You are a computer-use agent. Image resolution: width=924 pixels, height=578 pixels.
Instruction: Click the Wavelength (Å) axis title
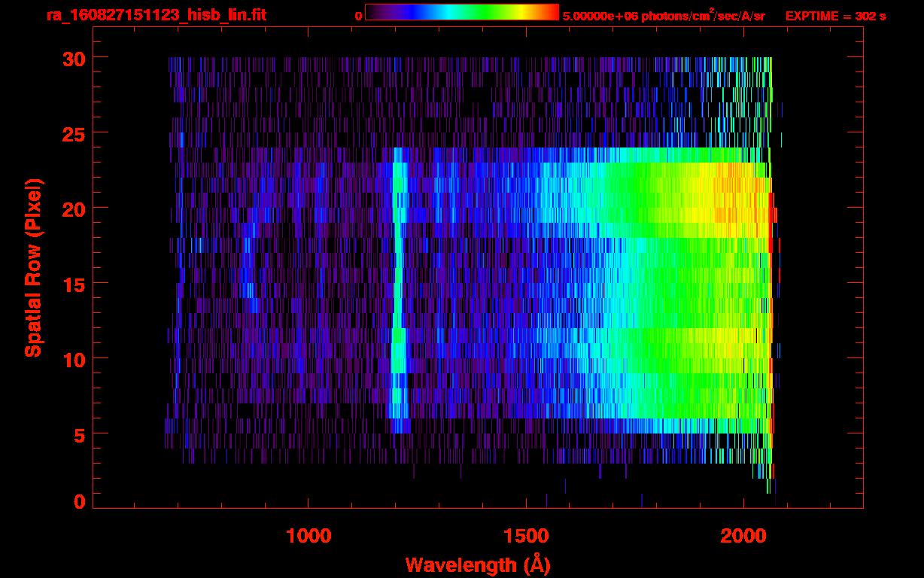tap(478, 564)
